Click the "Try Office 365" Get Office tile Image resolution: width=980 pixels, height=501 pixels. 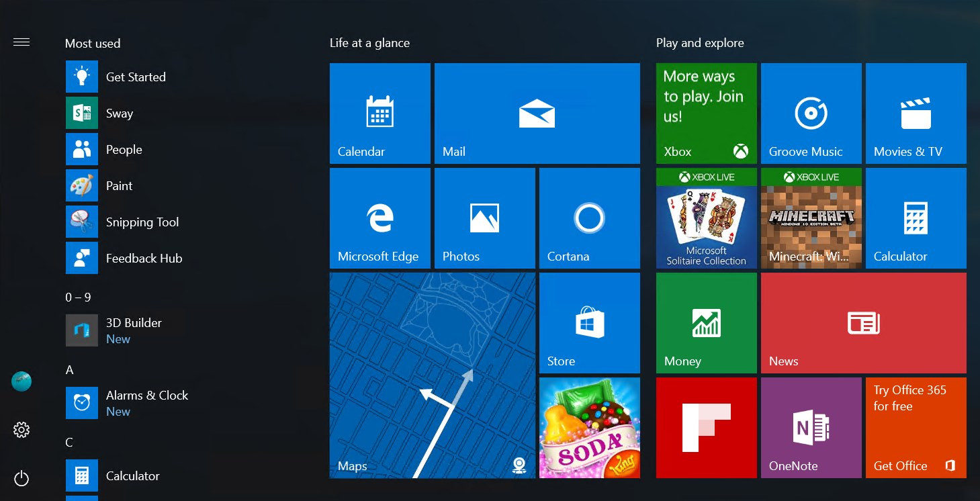916,428
